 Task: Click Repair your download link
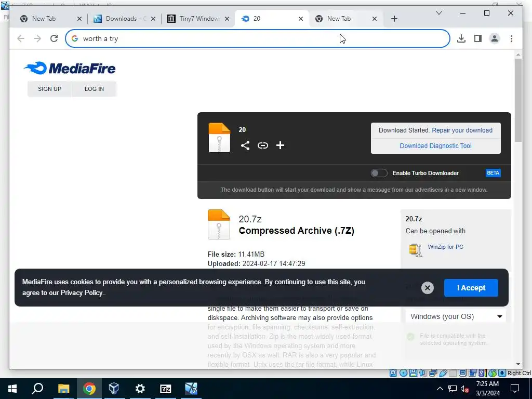462,130
